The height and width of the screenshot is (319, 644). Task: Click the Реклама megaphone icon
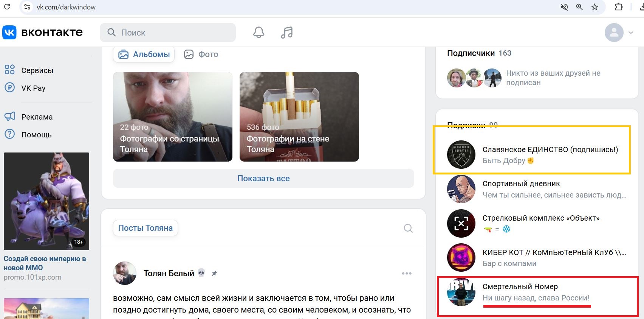[x=9, y=116]
